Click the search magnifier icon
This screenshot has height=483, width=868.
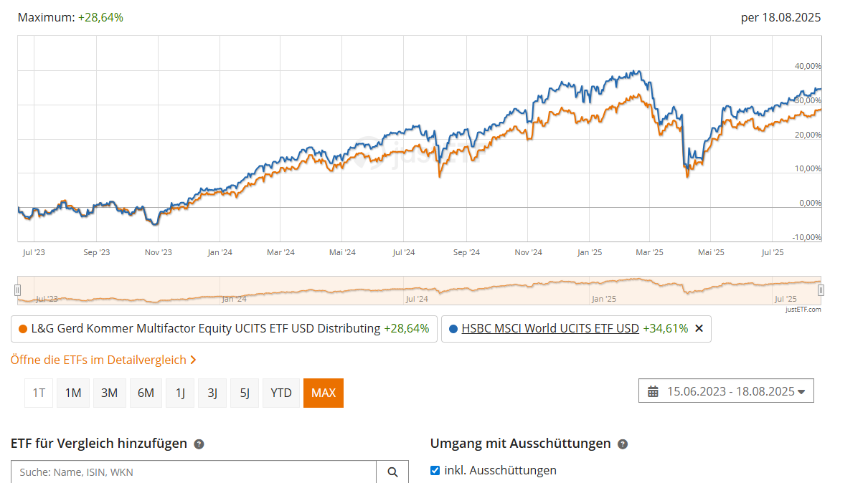pos(392,472)
